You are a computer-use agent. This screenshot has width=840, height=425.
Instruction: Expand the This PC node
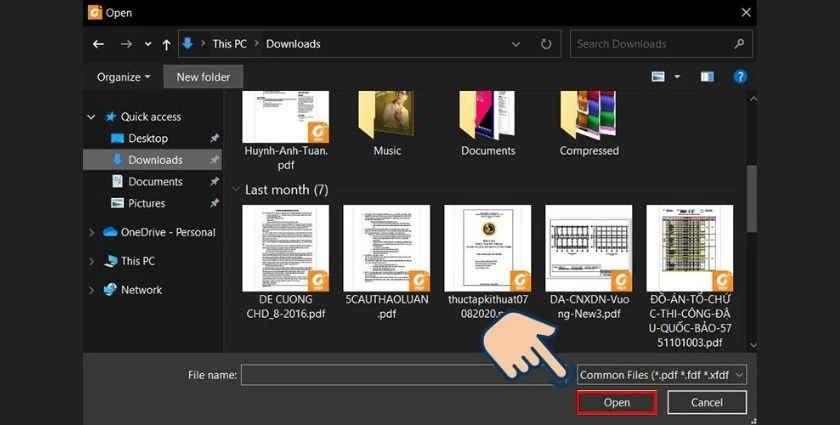coord(91,262)
